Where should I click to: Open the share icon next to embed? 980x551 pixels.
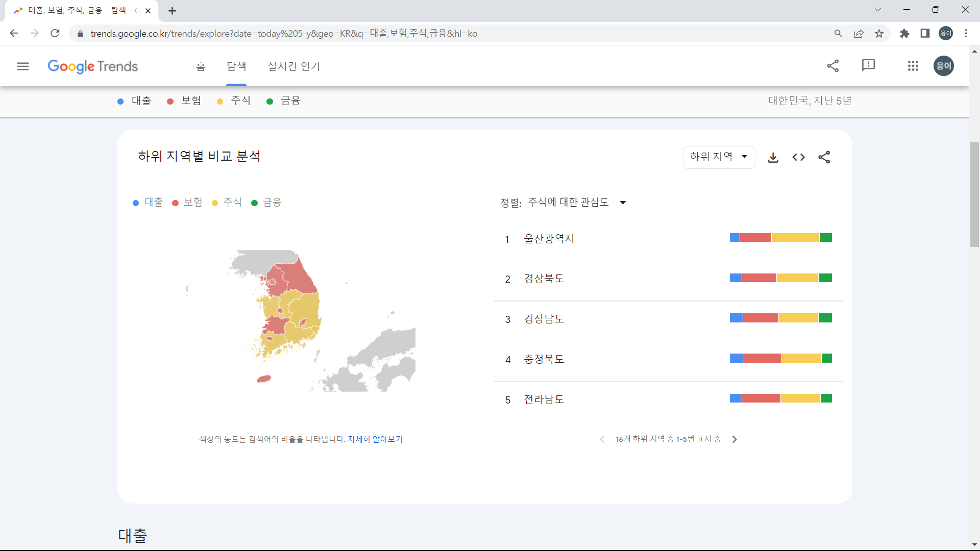(x=825, y=157)
